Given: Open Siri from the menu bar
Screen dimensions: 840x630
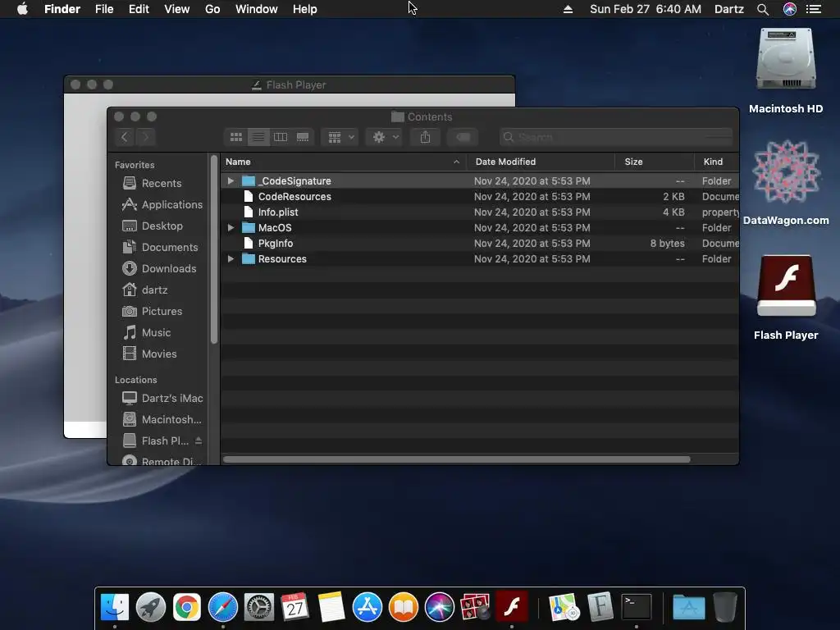Looking at the screenshot, I should coord(790,9).
